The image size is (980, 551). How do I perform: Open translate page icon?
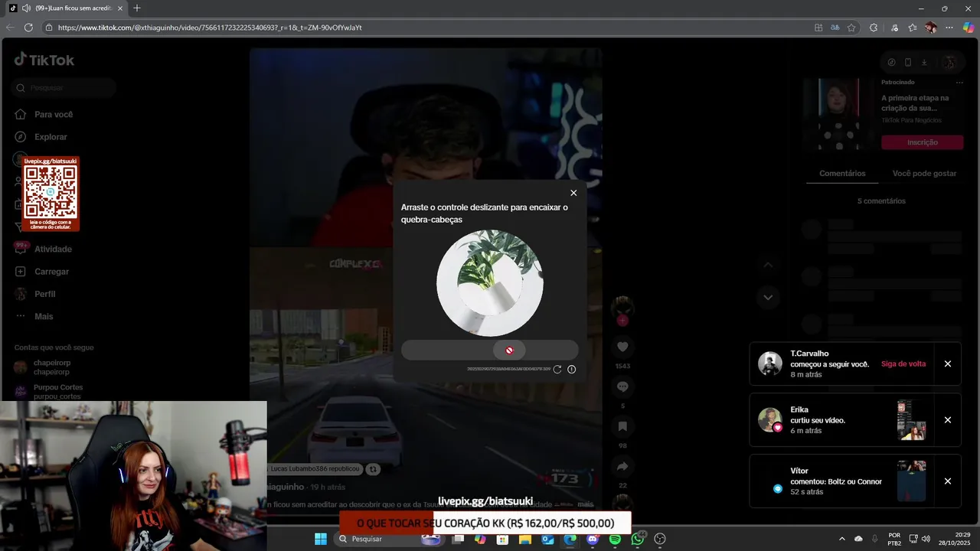click(x=835, y=28)
